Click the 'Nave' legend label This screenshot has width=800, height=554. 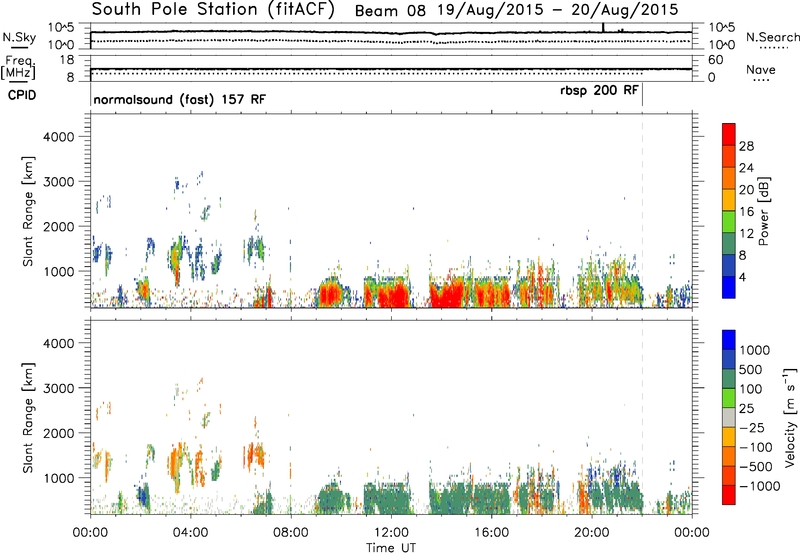pyautogui.click(x=761, y=69)
